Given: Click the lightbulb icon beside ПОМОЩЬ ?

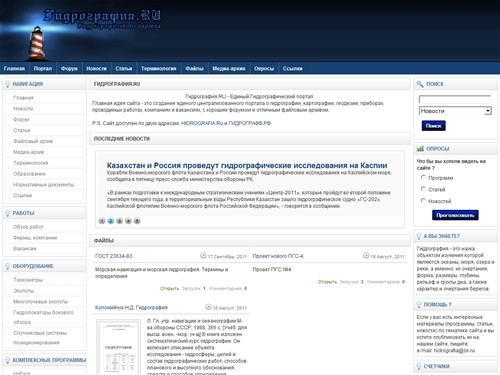Looking at the screenshot, I should tap(419, 305).
